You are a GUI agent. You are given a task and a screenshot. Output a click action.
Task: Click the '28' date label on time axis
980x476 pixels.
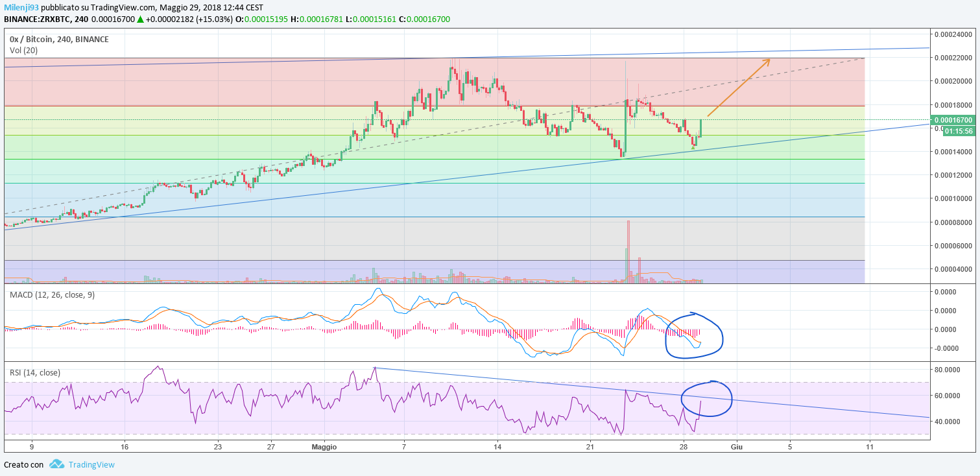point(683,447)
